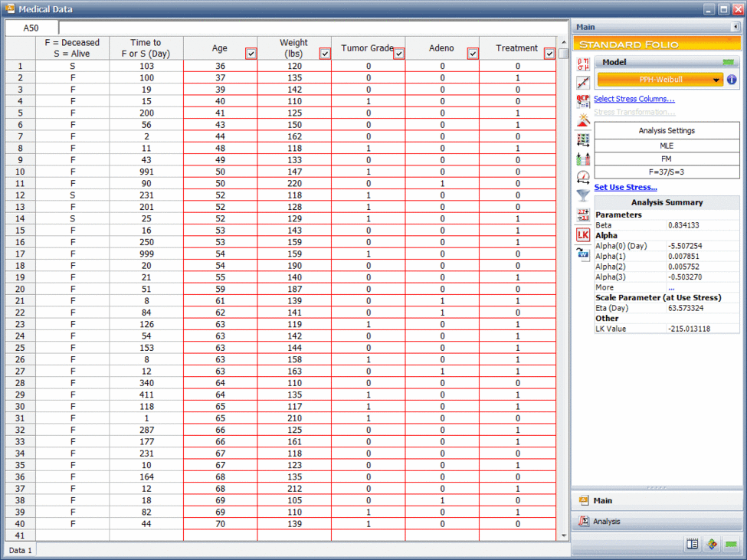Click the Medical Data window title icon
The width and height of the screenshot is (747, 560).
pyautogui.click(x=9, y=8)
